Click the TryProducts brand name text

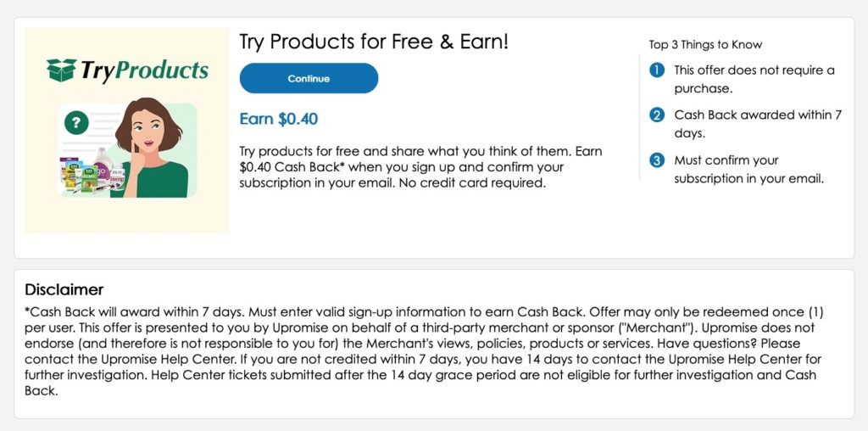144,71
